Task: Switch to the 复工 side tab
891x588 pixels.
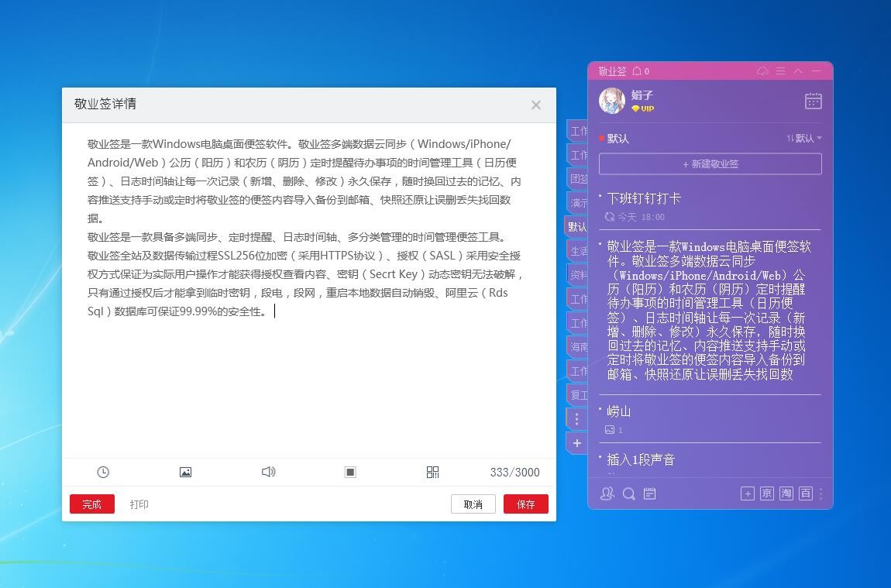Action: click(x=578, y=395)
